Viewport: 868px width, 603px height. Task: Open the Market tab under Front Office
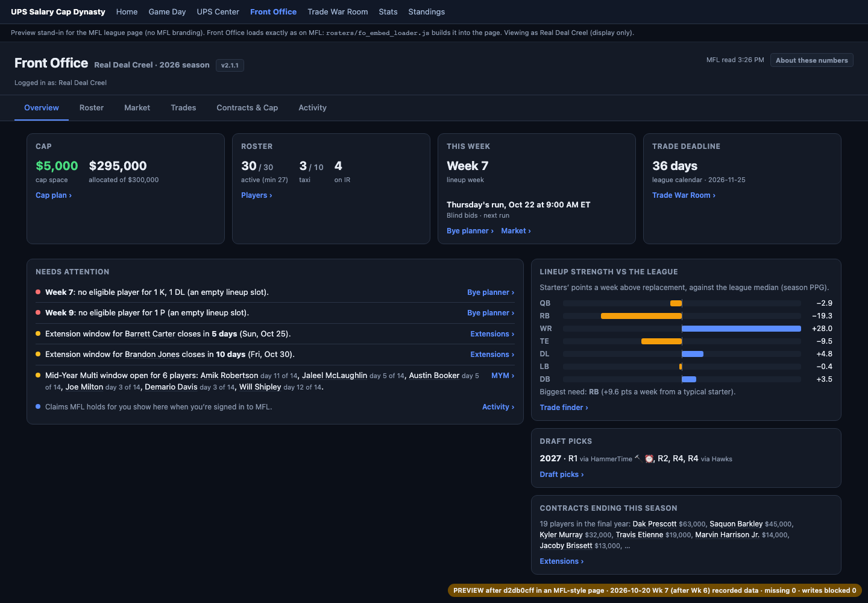(x=137, y=108)
